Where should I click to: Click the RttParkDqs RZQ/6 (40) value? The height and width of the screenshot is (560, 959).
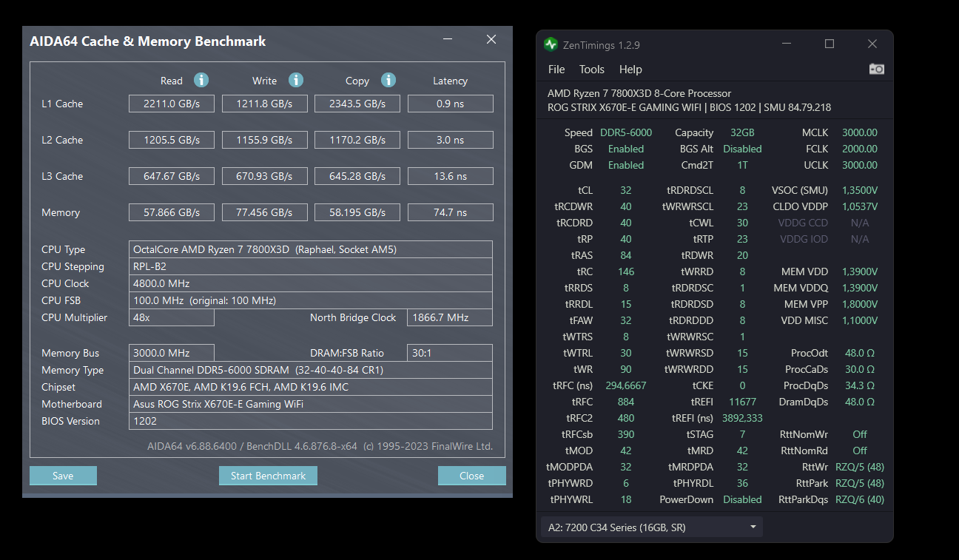coord(860,499)
